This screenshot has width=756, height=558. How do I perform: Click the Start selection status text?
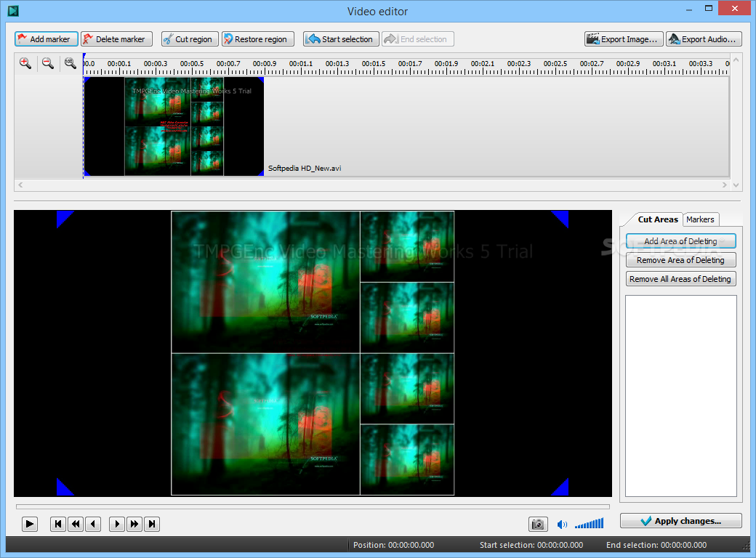[531, 545]
